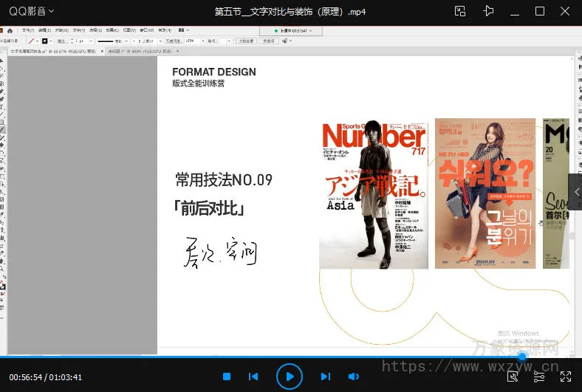Viewport: 582px width, 392px height.
Task: Open playback adjustment settings icon
Action: click(539, 376)
